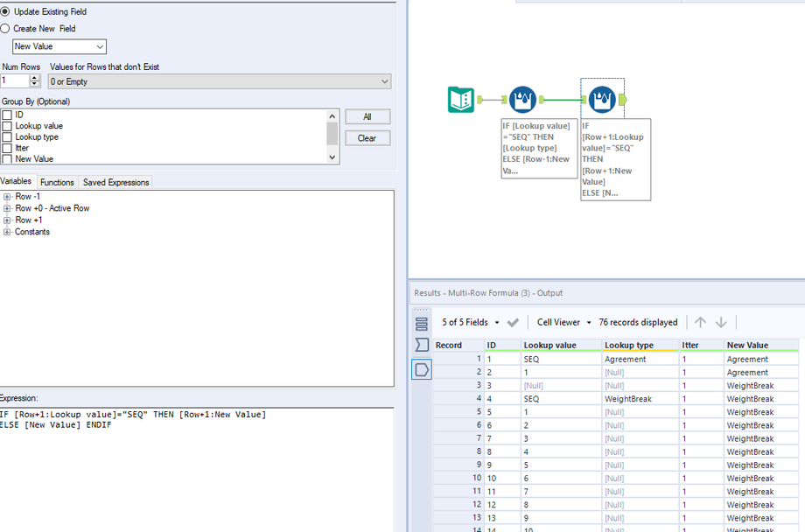Select the first Multi-Row Formula tool on canvas
This screenshot has width=805, height=532.
click(522, 99)
